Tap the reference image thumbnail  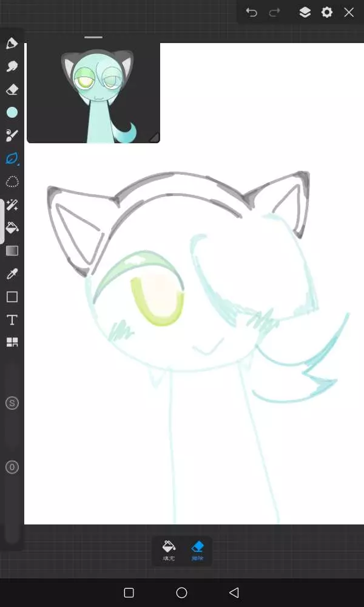(93, 93)
